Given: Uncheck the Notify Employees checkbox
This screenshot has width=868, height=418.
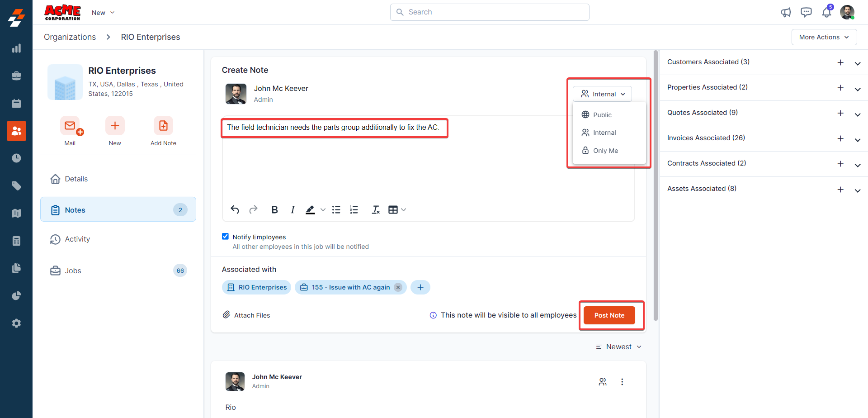Looking at the screenshot, I should coord(225,237).
